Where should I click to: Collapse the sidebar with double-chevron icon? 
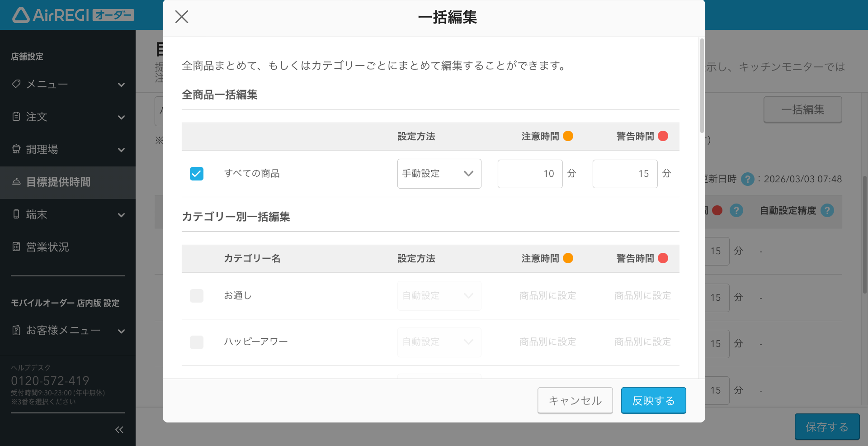point(119,430)
